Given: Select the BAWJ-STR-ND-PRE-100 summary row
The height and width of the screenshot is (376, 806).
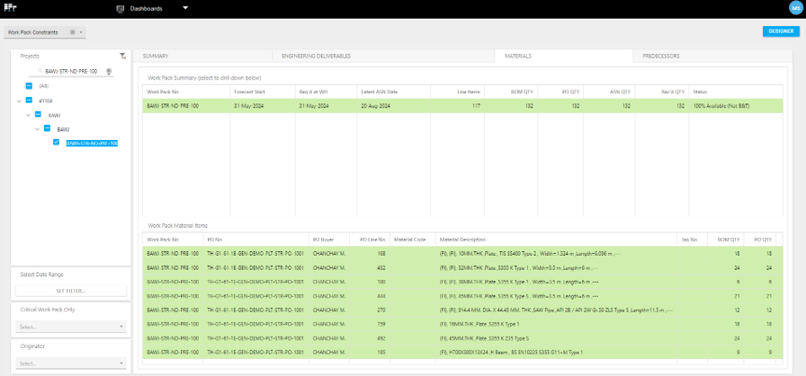Looking at the screenshot, I should tap(463, 106).
